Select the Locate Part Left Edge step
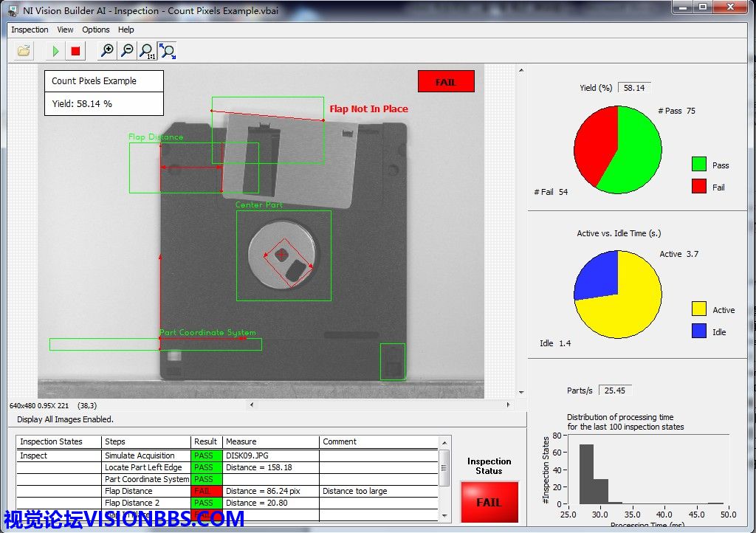 pyautogui.click(x=146, y=467)
